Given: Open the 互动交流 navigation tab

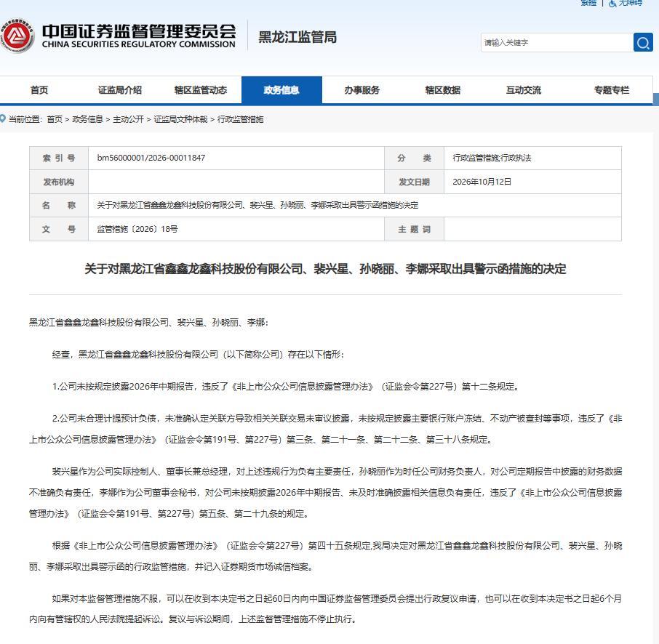Looking at the screenshot, I should point(524,90).
